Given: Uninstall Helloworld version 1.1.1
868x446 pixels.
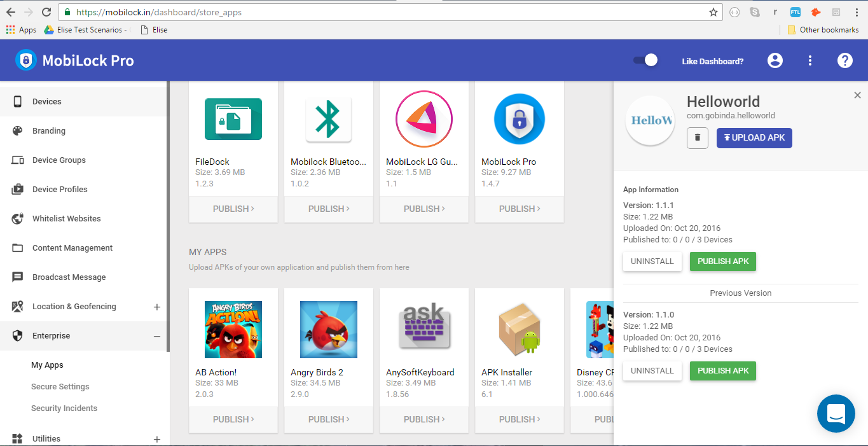Looking at the screenshot, I should (652, 261).
